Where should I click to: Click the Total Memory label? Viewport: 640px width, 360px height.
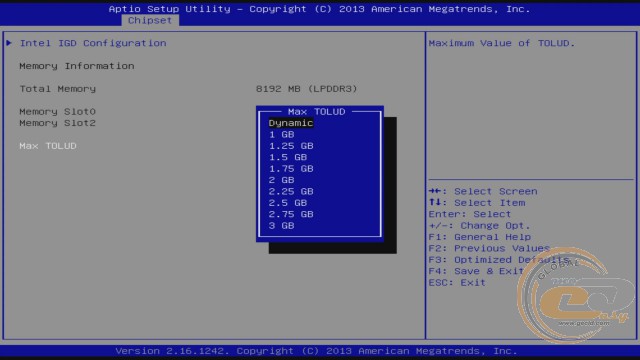58,89
